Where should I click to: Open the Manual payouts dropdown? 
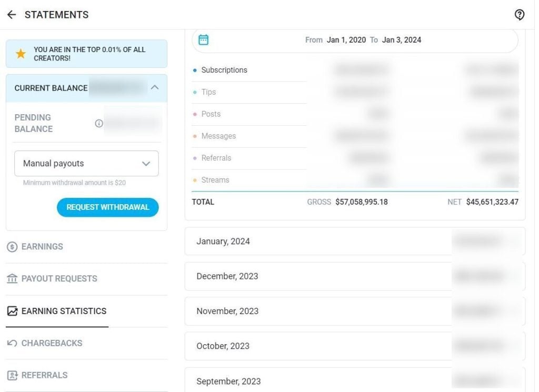click(x=86, y=164)
